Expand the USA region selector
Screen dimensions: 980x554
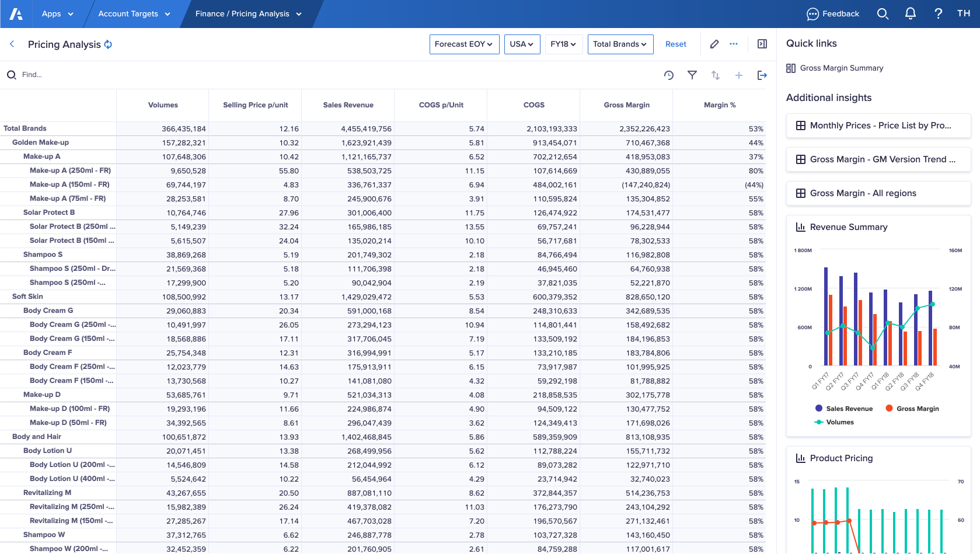coord(522,44)
